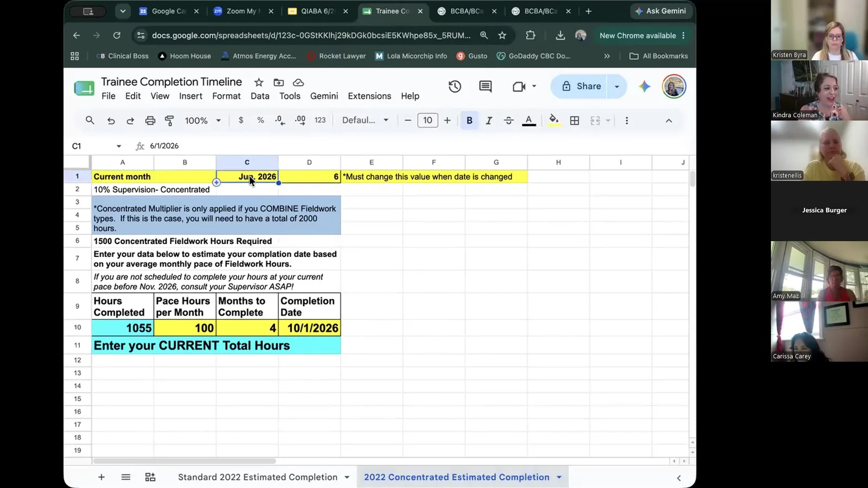This screenshot has height=488, width=868.
Task: Expand the Share options arrow
Action: (x=617, y=86)
